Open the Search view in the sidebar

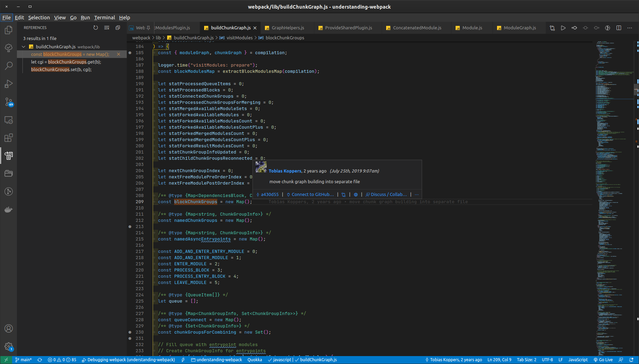[x=9, y=66]
